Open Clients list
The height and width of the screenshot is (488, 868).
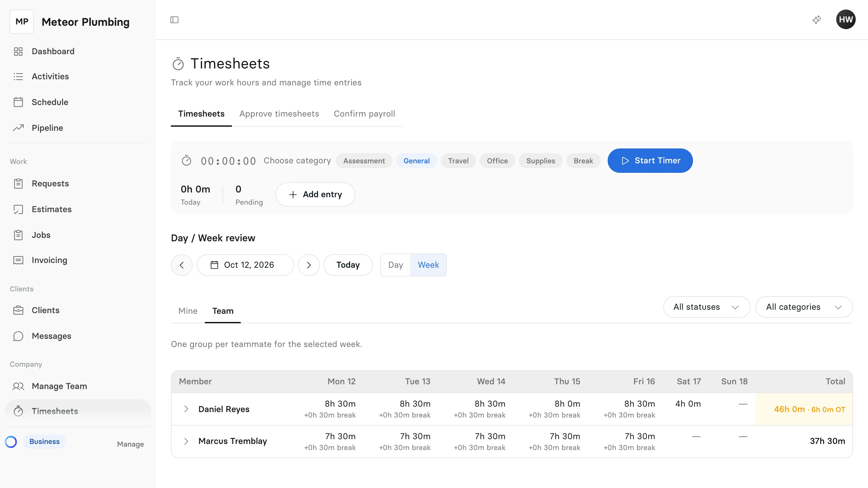tap(78, 310)
